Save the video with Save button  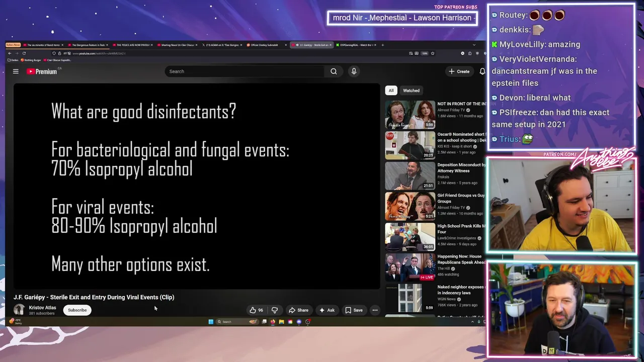[354, 310]
